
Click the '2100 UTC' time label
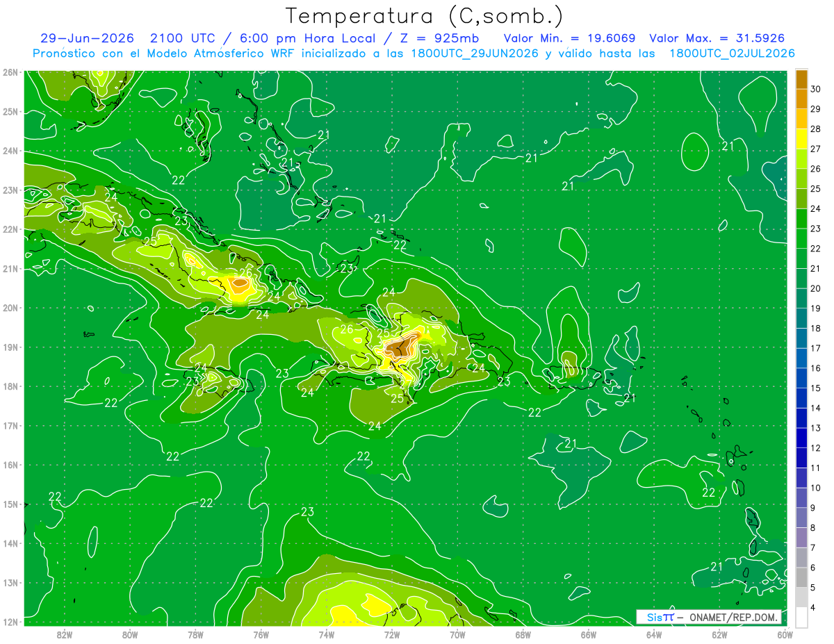click(x=183, y=38)
